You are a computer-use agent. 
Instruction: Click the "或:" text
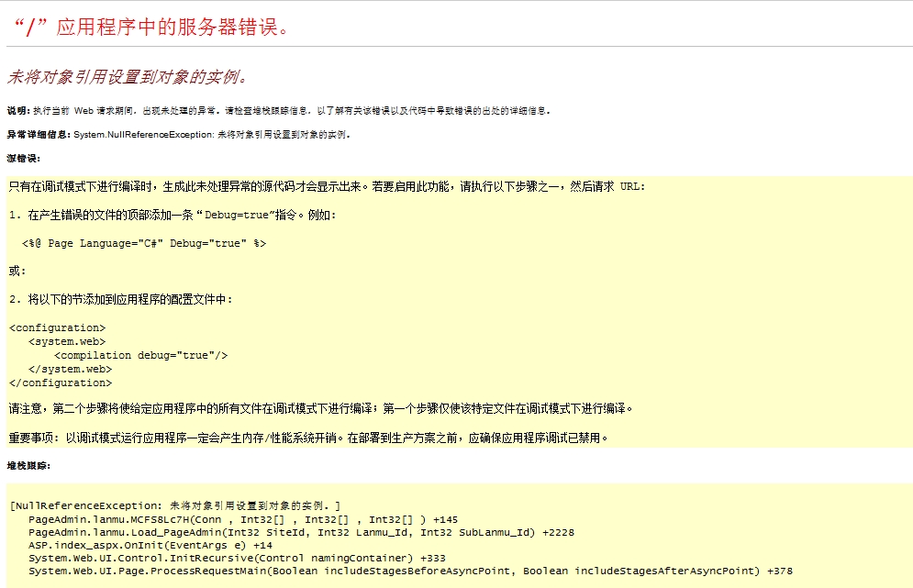click(17, 271)
